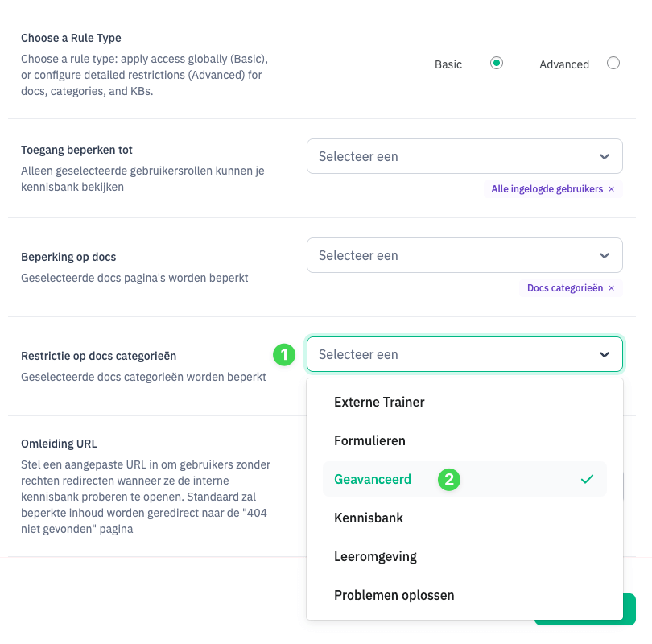
Task: Click the green step 1 marker badge
Action: coord(283,354)
